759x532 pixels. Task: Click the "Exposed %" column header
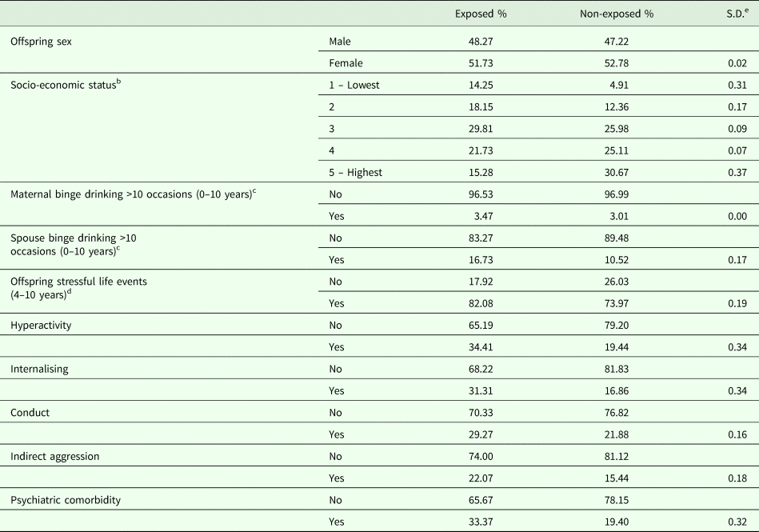pyautogui.click(x=481, y=14)
